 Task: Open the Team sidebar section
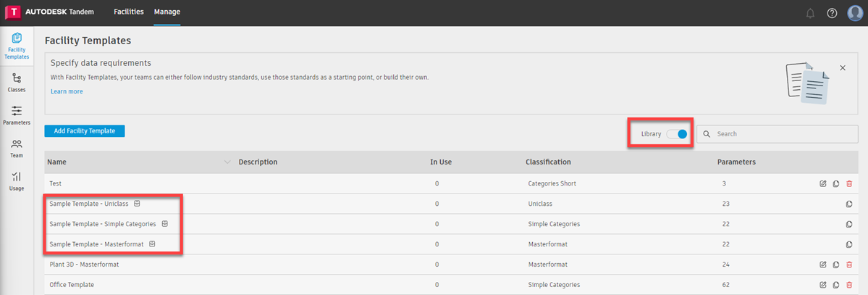[x=17, y=148]
